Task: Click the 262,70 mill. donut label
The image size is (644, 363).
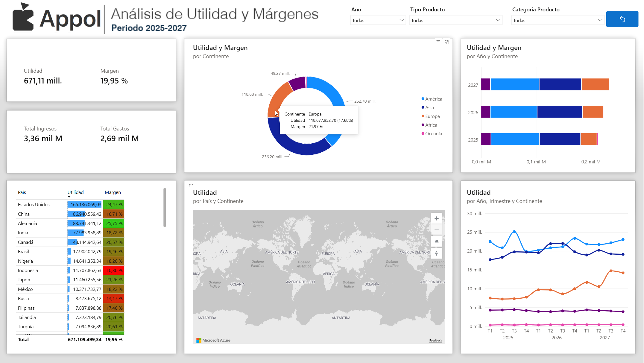Action: tap(365, 101)
